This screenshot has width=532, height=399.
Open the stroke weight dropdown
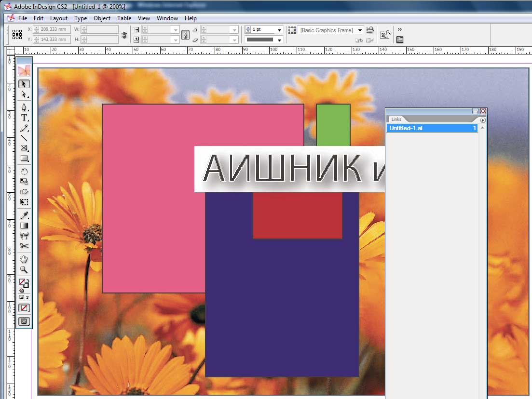coord(279,30)
